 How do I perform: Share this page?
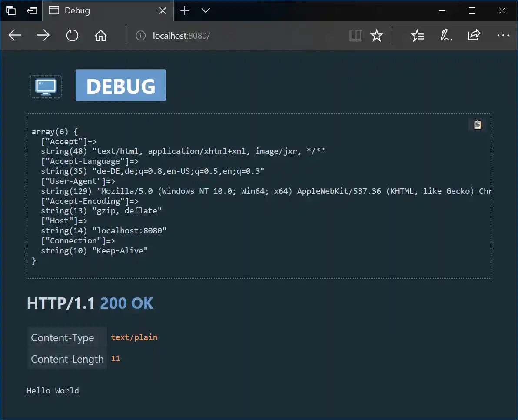[474, 35]
